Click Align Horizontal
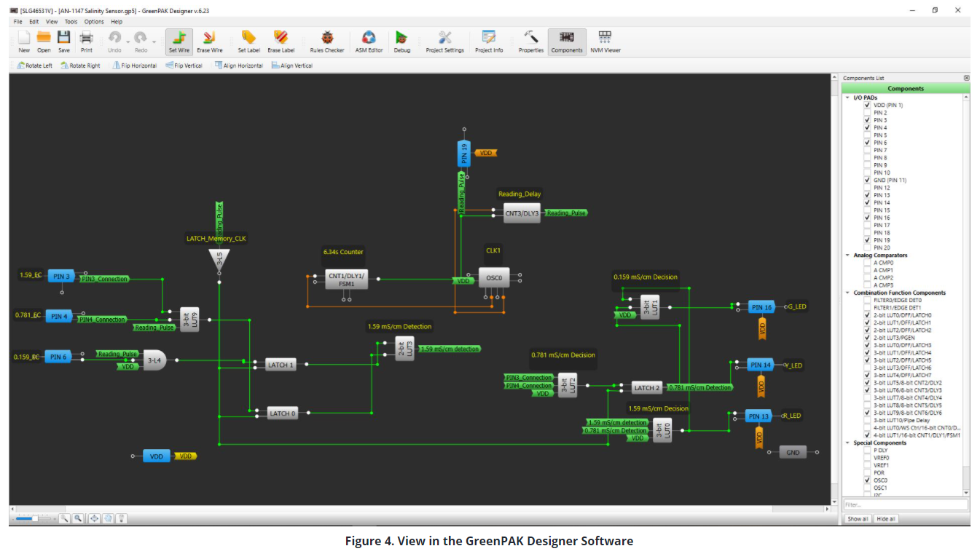The image size is (980, 554). (x=238, y=66)
